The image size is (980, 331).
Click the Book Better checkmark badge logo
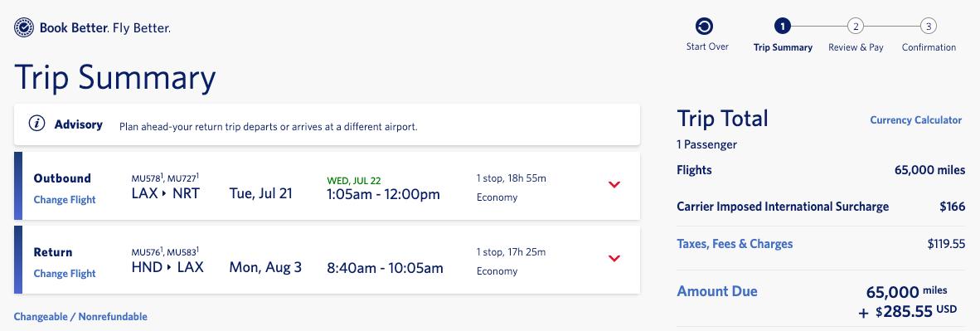point(24,28)
